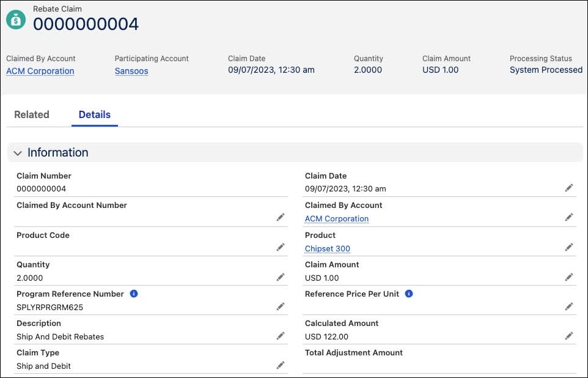
Task: Click the Ship and Debit claim type value
Action: pos(43,366)
